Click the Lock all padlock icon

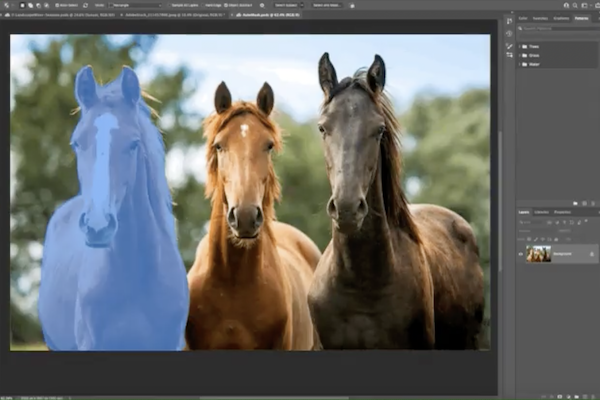click(556, 239)
